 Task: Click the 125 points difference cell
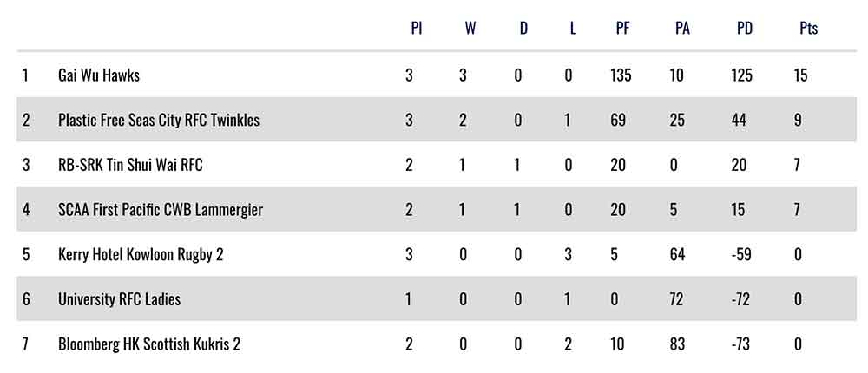pyautogui.click(x=741, y=75)
